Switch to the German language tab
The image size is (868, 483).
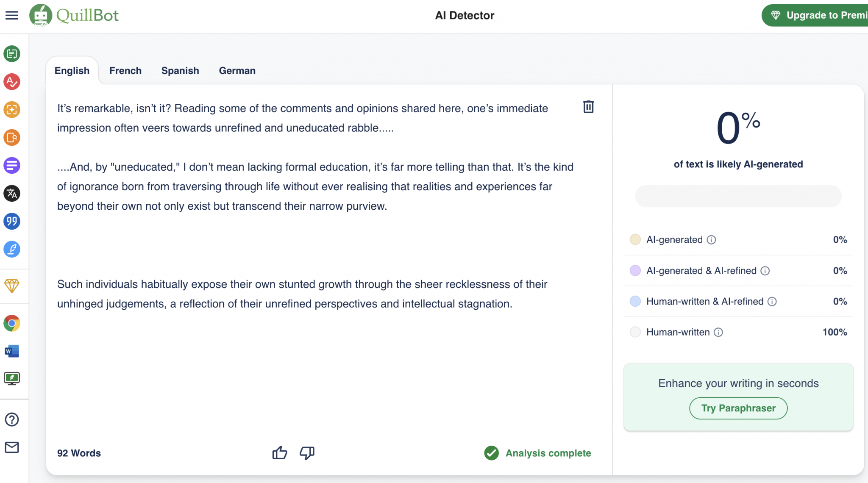(237, 71)
